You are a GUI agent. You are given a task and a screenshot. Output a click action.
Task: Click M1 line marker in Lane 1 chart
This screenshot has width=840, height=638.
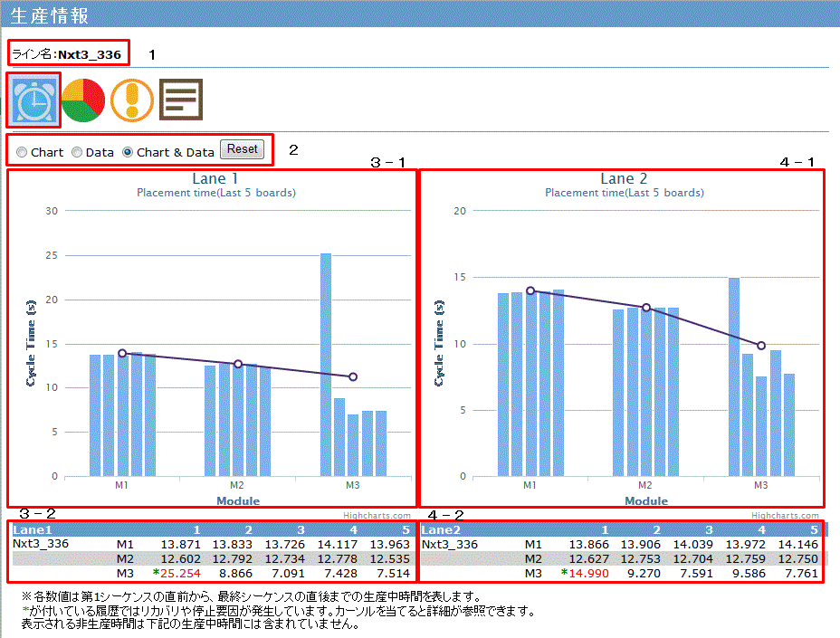122,353
